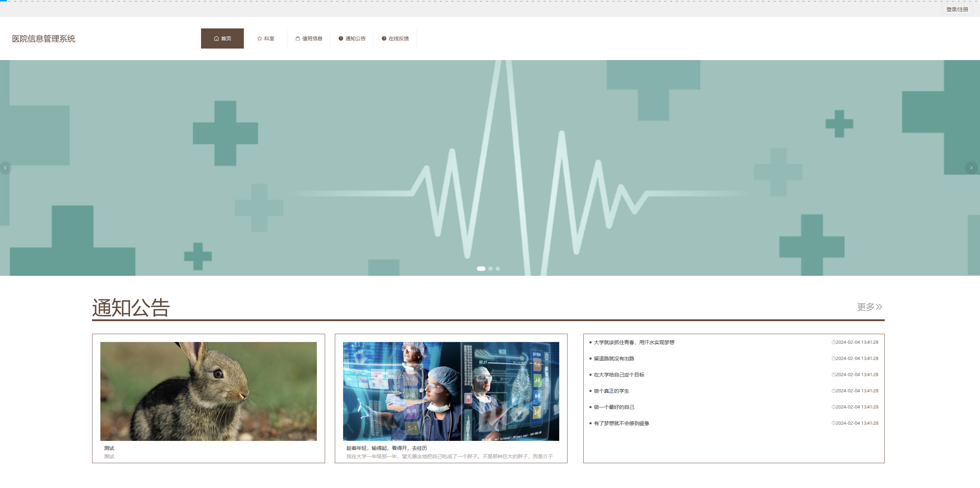Open the 值班信息 menu item

pos(312,38)
